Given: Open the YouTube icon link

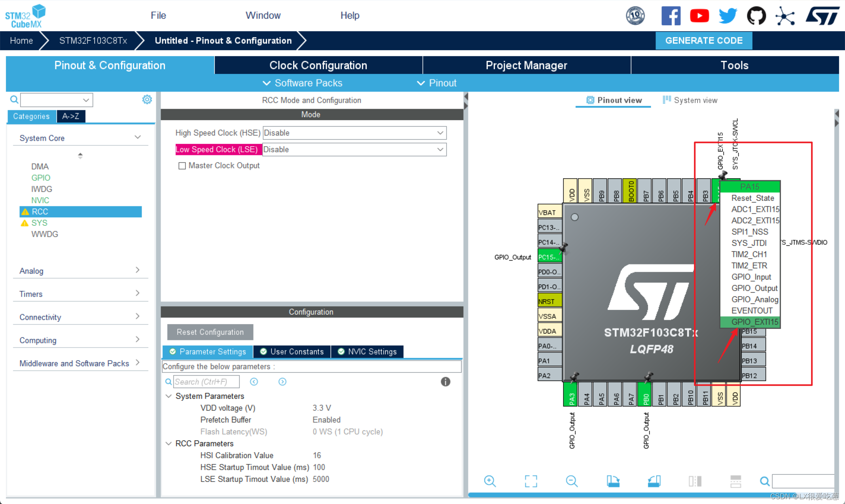Looking at the screenshot, I should point(699,16).
